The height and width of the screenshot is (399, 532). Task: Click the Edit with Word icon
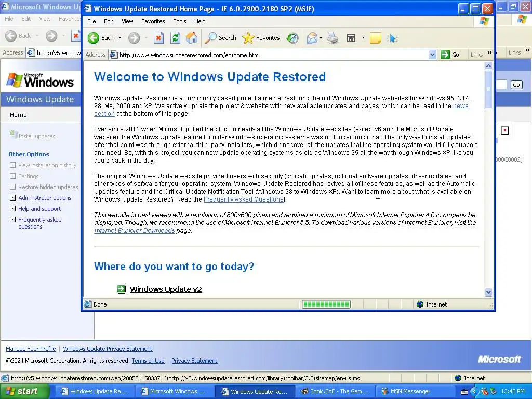click(351, 38)
